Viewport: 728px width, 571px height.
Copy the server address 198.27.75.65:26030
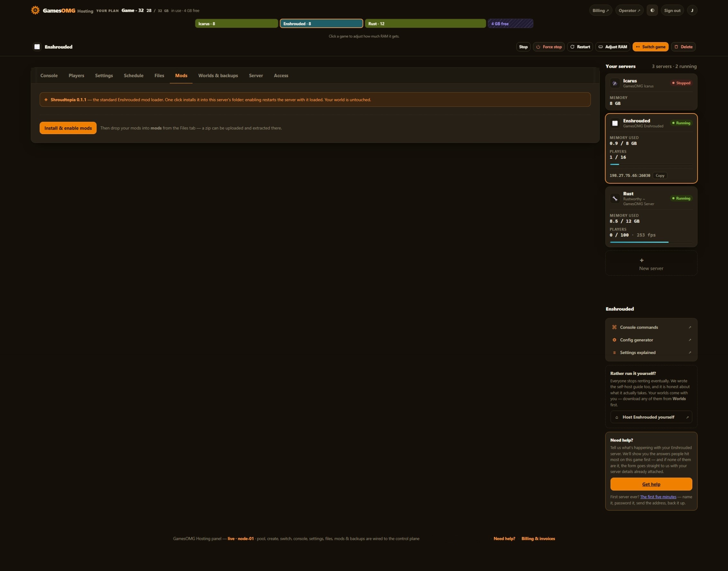click(660, 176)
